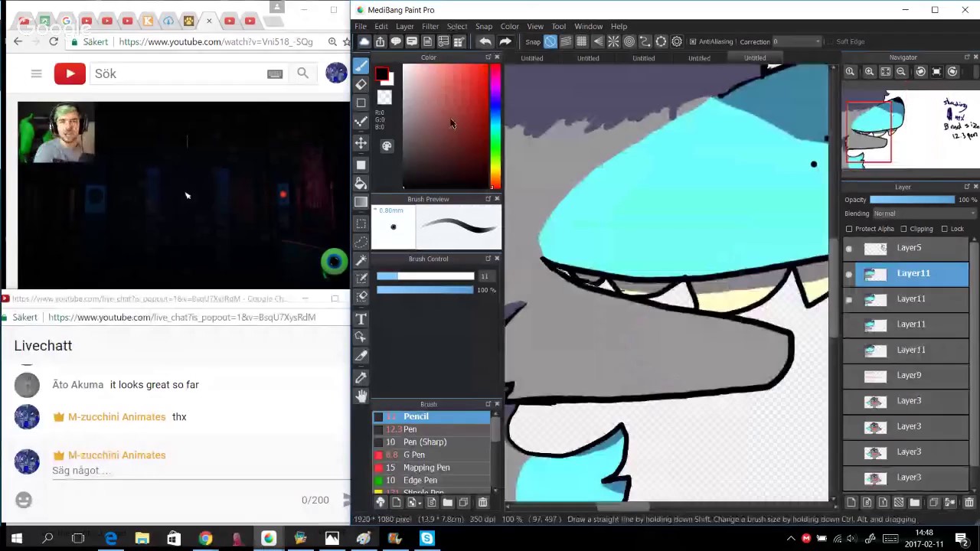The width and height of the screenshot is (980, 551).
Task: Open the Filter menu
Action: [430, 26]
